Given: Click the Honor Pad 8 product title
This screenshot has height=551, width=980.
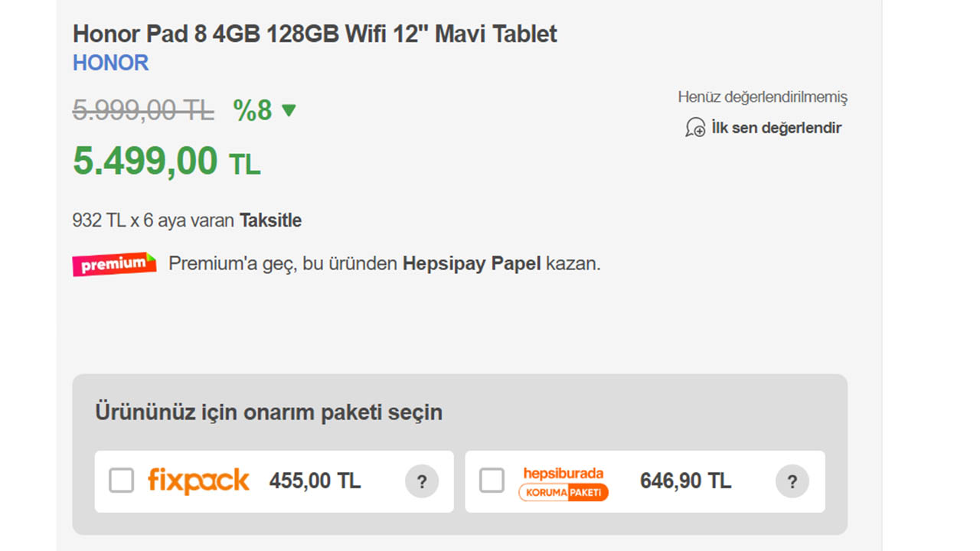Looking at the screenshot, I should pos(315,34).
